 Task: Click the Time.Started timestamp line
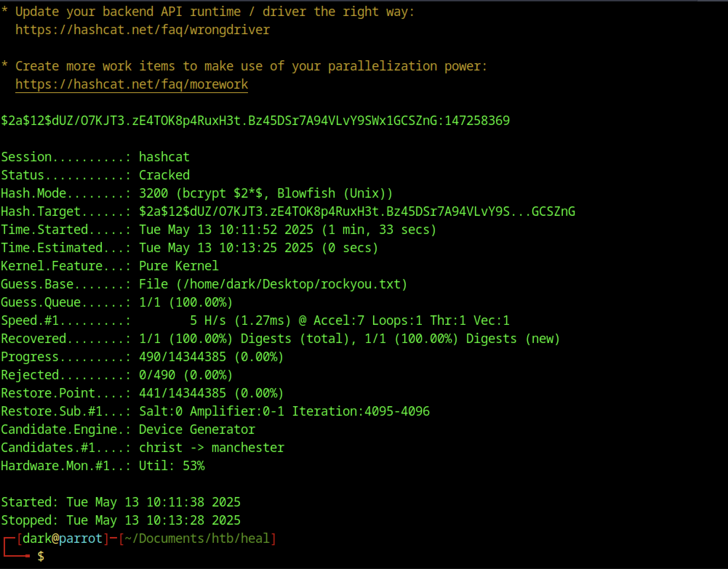[287, 230]
